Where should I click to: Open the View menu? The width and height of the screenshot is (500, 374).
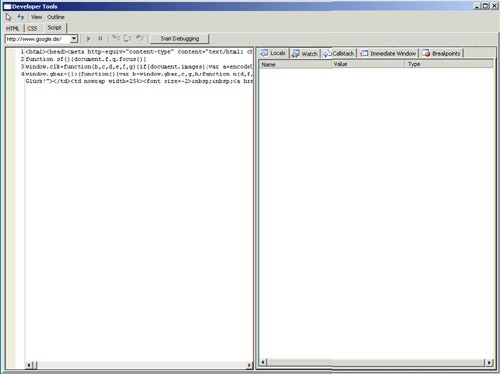36,17
